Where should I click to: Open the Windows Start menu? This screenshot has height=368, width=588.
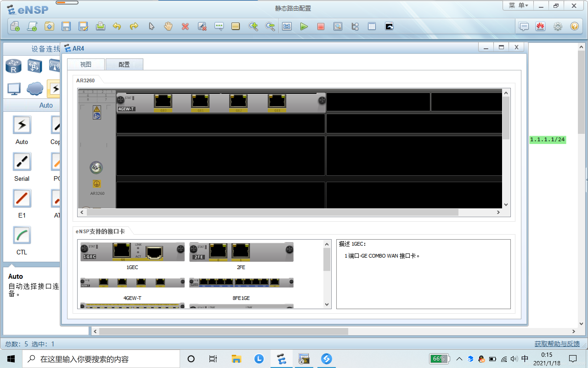tap(11, 359)
